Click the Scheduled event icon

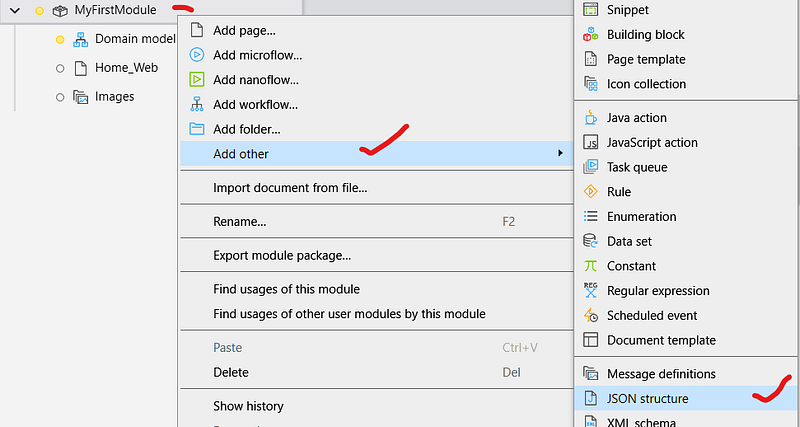(x=590, y=315)
